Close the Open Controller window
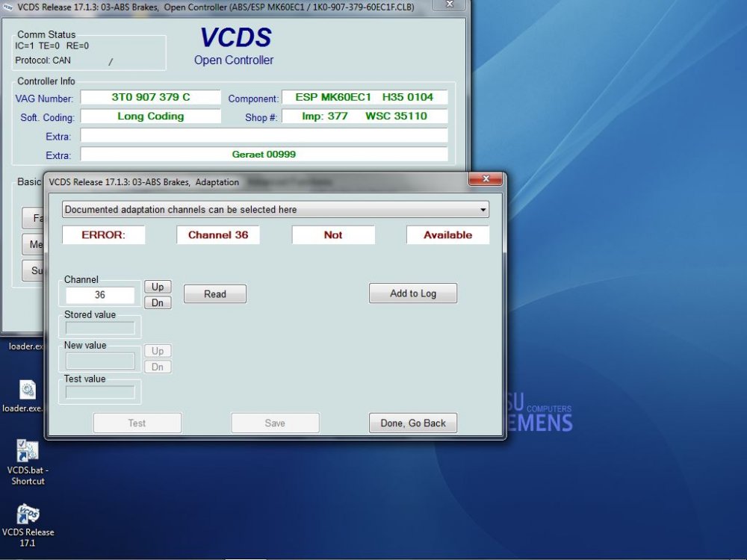Image resolution: width=747 pixels, height=560 pixels. click(449, 4)
